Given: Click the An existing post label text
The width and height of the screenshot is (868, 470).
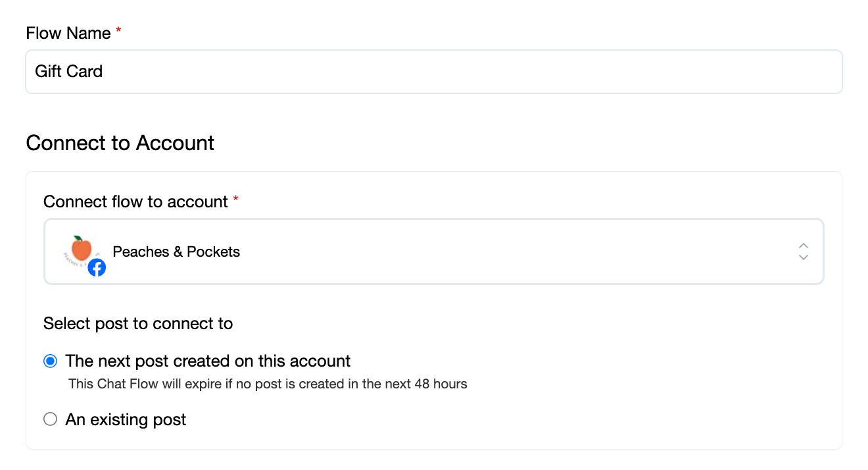Looking at the screenshot, I should (x=126, y=419).
